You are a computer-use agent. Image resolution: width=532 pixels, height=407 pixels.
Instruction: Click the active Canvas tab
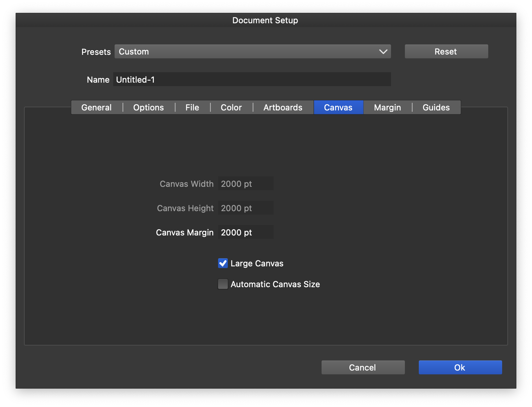338,108
